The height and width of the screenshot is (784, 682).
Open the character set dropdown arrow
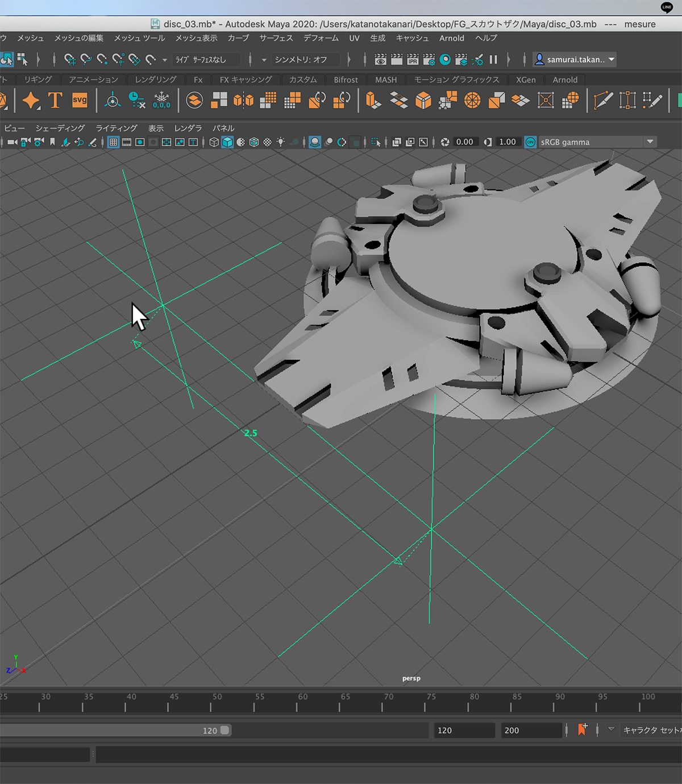coord(611,729)
